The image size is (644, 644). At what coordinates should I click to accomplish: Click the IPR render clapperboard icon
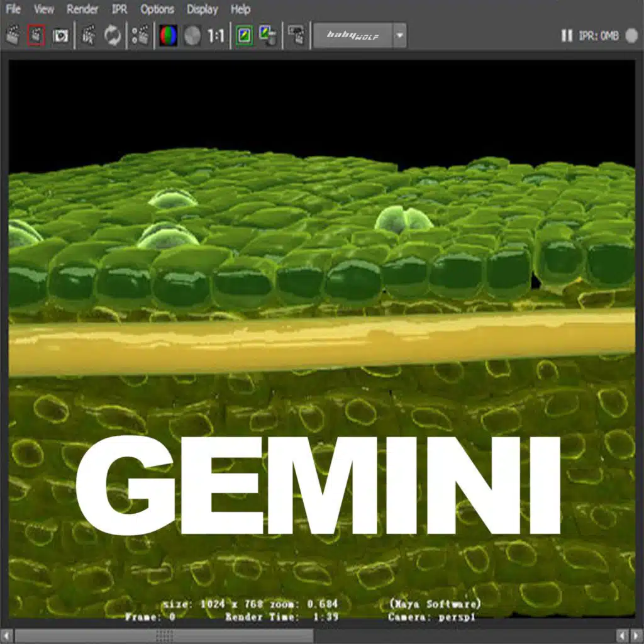click(89, 36)
